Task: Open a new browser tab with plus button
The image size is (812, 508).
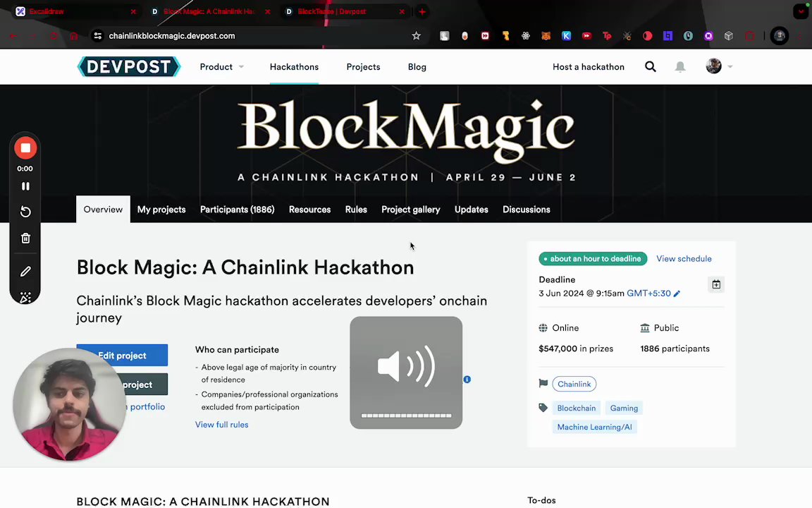Action: click(422, 11)
